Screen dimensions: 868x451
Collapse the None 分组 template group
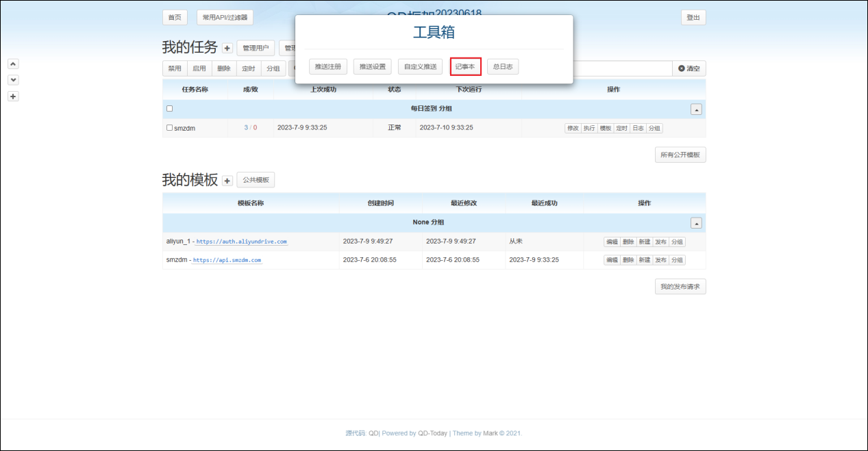695,223
